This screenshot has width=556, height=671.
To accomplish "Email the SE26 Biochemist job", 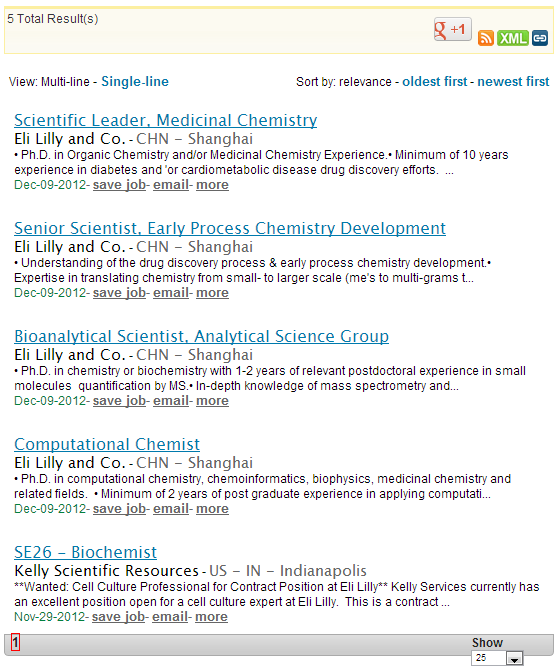I will click(x=170, y=617).
